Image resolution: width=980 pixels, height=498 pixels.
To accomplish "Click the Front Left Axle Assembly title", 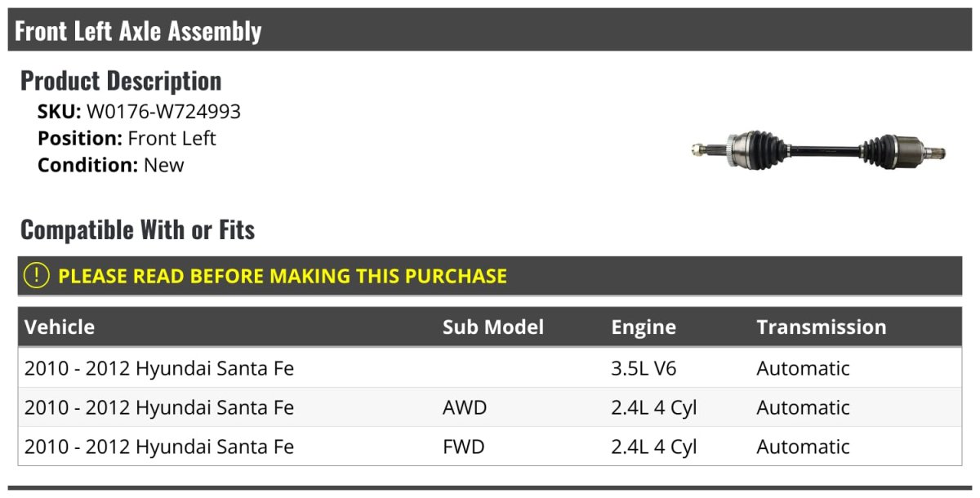I will (138, 31).
